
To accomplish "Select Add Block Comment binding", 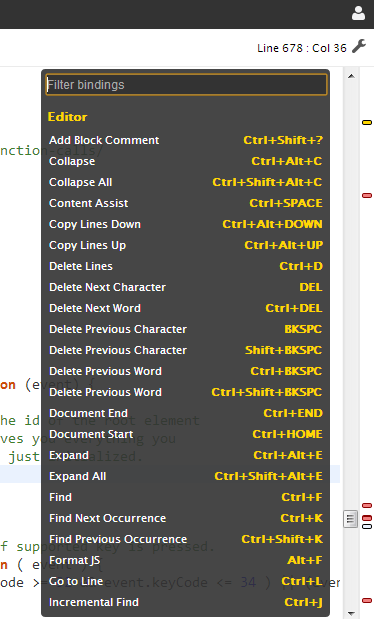I will 186,140.
